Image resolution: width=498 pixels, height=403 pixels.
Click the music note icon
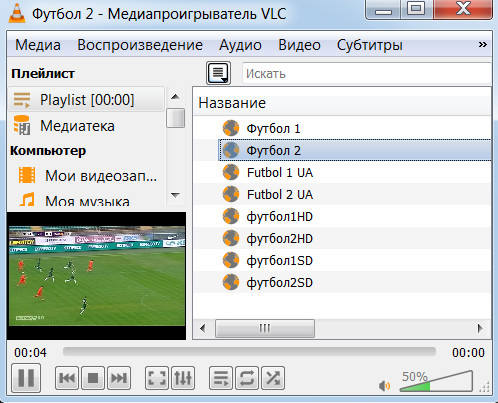pyautogui.click(x=27, y=200)
